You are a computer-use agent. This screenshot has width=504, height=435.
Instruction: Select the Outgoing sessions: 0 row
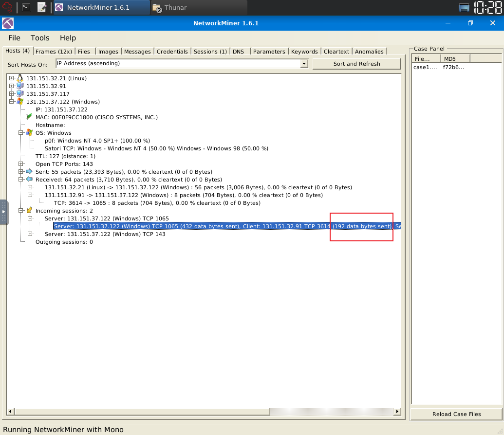point(64,242)
